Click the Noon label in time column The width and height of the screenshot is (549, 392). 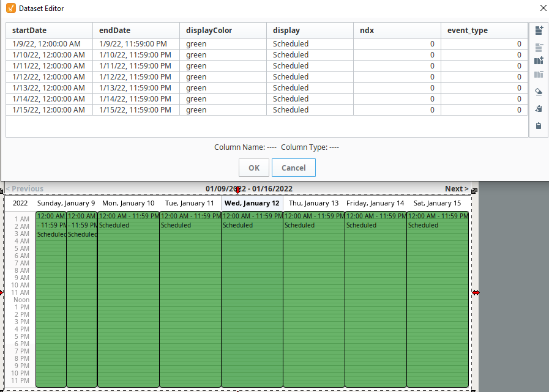click(21, 300)
